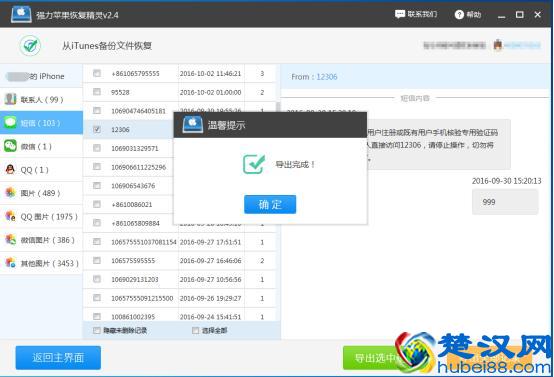Check the box for 1069029131203
This screenshot has height=377, width=554.
click(97, 279)
